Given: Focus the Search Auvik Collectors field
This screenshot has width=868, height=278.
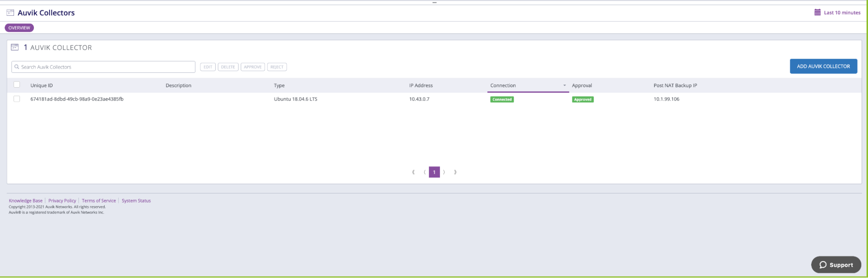Looking at the screenshot, I should coord(103,67).
